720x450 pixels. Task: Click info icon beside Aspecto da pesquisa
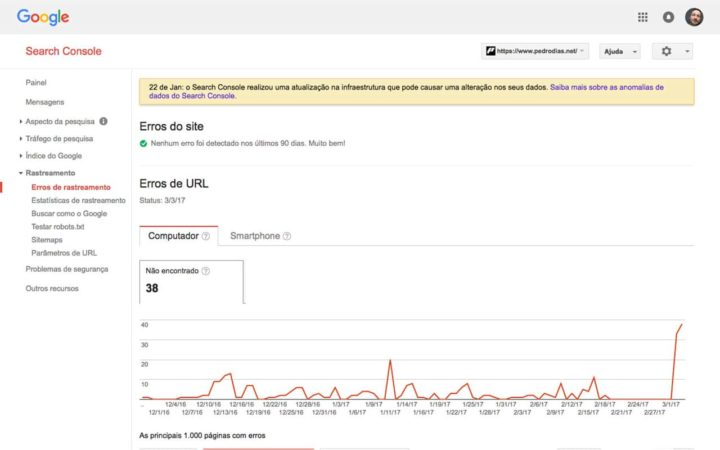(x=103, y=121)
